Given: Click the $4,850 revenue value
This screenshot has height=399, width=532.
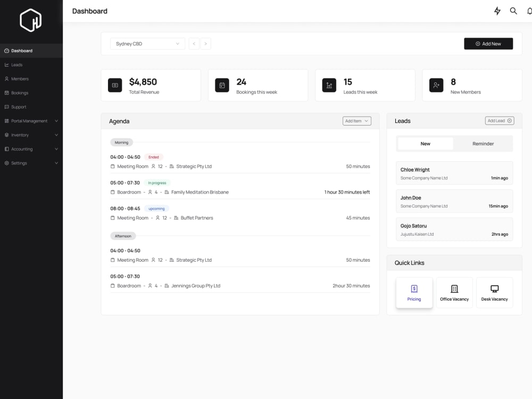Looking at the screenshot, I should click(143, 82).
